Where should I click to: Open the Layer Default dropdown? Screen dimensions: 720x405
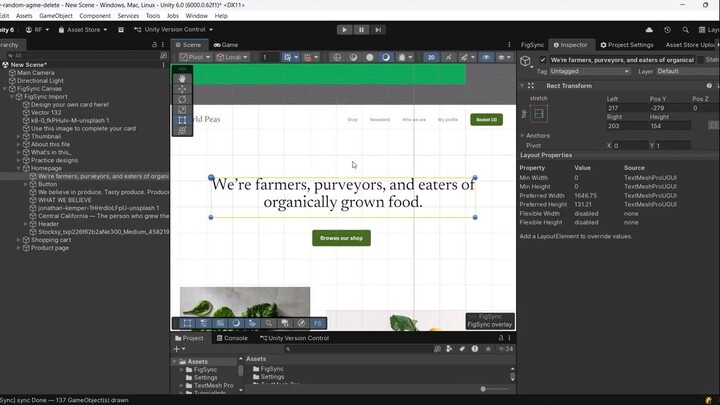tap(688, 71)
